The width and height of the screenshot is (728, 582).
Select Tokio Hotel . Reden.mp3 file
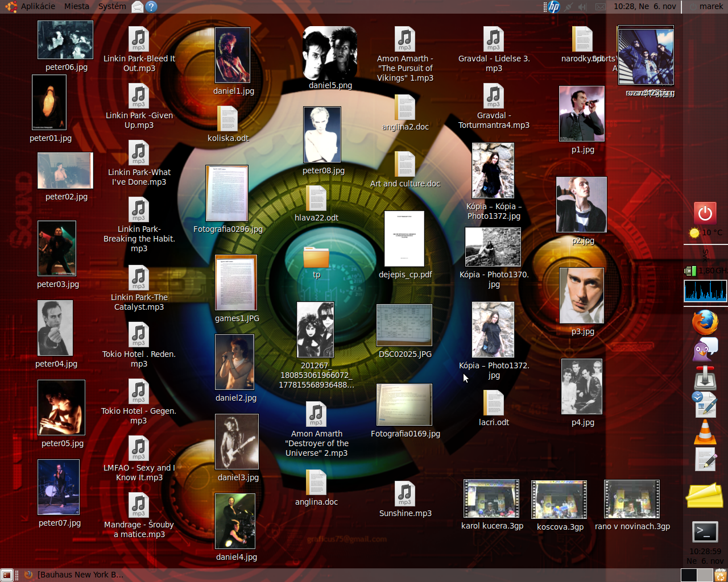pyautogui.click(x=139, y=335)
